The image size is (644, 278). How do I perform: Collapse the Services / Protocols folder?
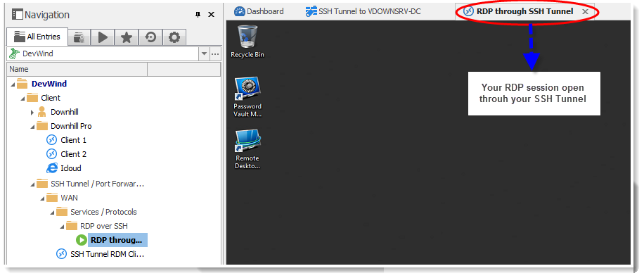pos(53,213)
